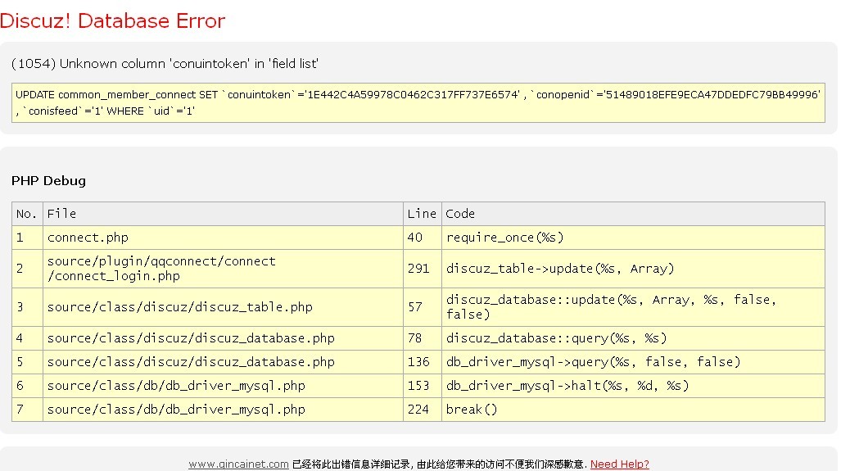
Task: Click row number 1 cell
Action: coord(27,238)
